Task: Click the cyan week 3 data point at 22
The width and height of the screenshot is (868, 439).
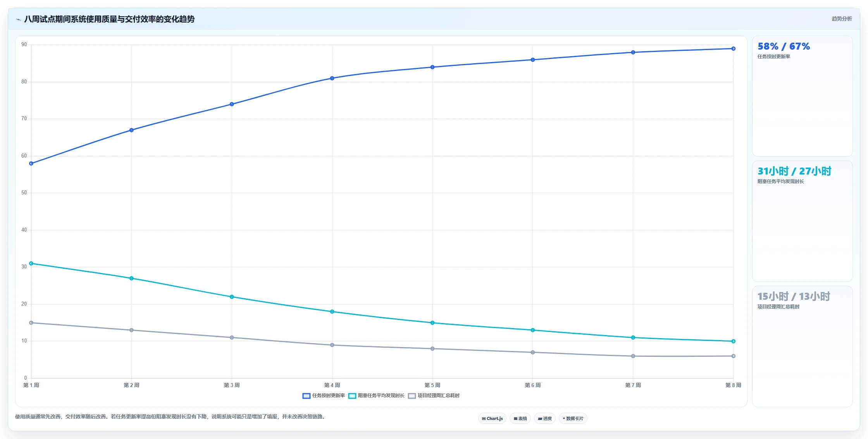Action: [232, 297]
